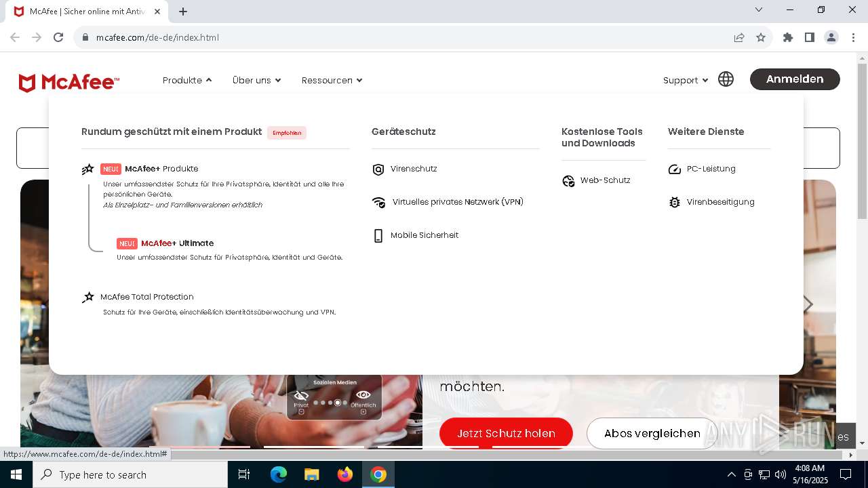Viewport: 868px width, 488px height.
Task: Click the Virenschutz shield icon
Action: tap(378, 169)
